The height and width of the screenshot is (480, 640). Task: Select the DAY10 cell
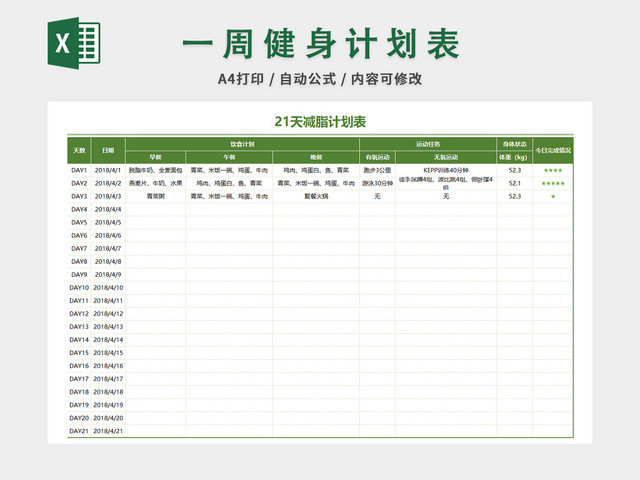coord(79,288)
